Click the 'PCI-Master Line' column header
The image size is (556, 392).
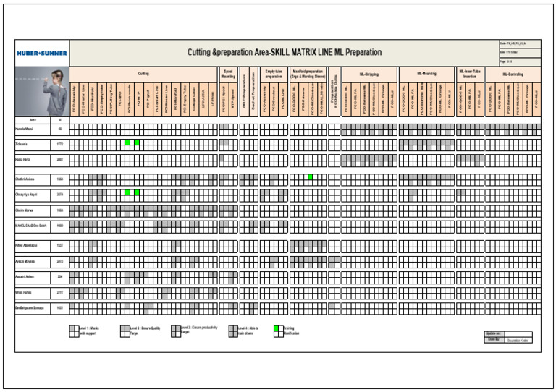click(167, 100)
